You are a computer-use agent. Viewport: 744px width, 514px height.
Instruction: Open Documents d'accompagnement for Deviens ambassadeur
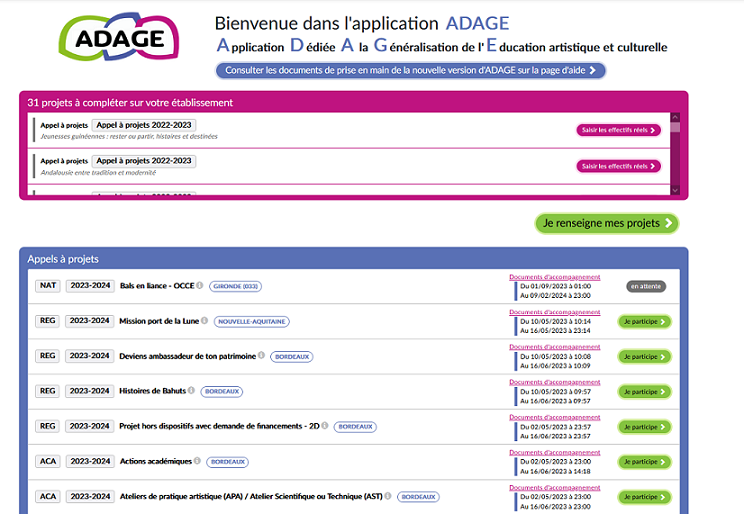pyautogui.click(x=555, y=347)
